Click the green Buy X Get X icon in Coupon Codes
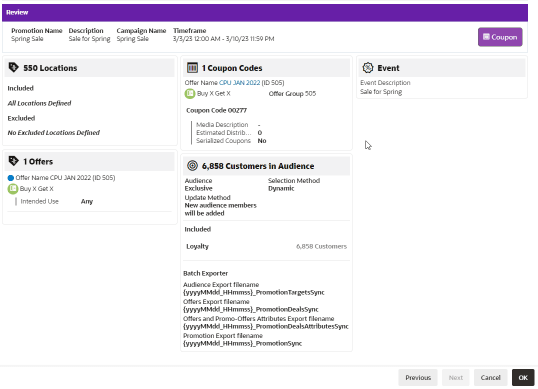Viewport: 538px width, 389px height. point(190,93)
